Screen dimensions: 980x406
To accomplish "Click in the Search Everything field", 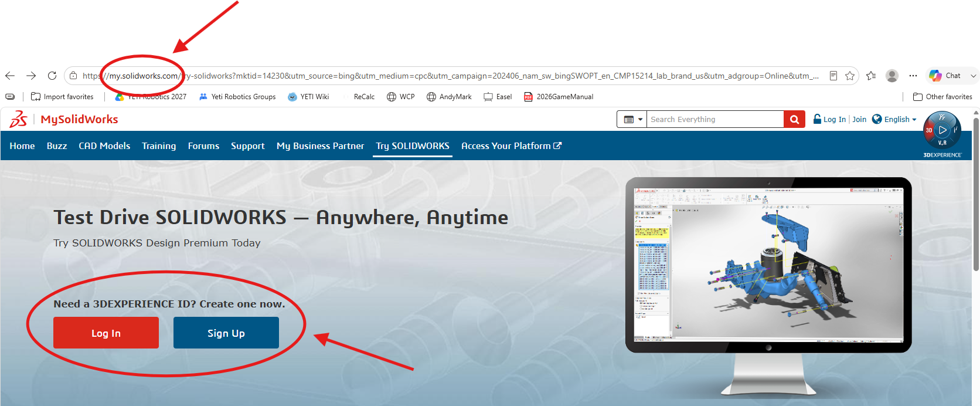I will 715,119.
